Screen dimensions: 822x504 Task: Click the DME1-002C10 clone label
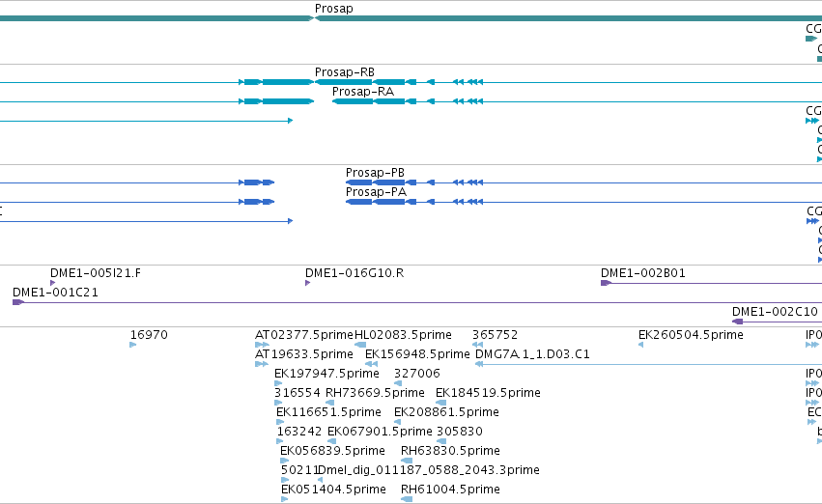(x=775, y=312)
